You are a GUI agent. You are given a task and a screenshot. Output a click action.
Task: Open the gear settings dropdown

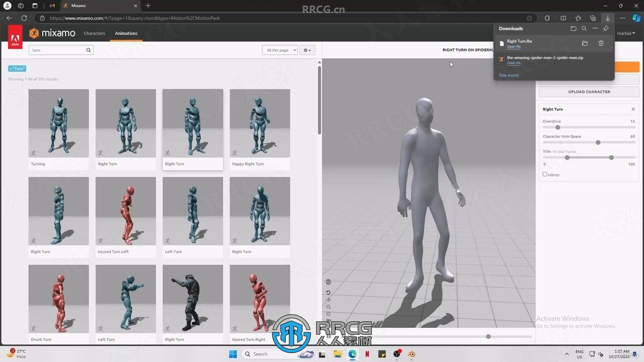[307, 50]
